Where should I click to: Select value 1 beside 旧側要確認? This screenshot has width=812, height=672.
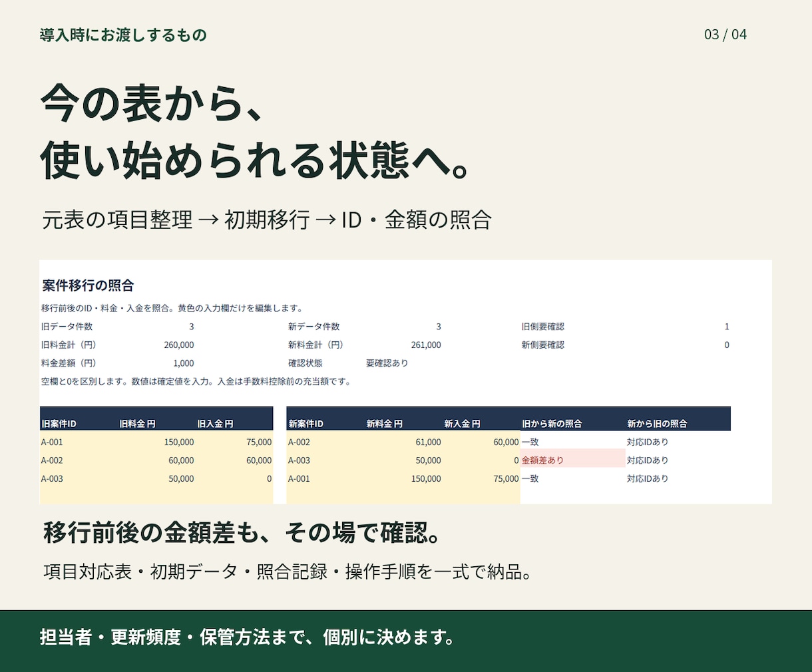tap(727, 327)
